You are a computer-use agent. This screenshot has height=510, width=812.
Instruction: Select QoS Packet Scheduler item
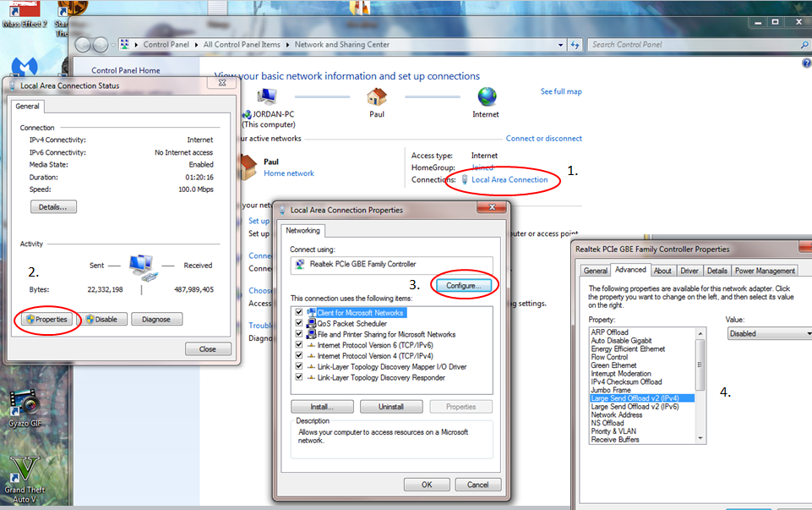pyautogui.click(x=352, y=323)
